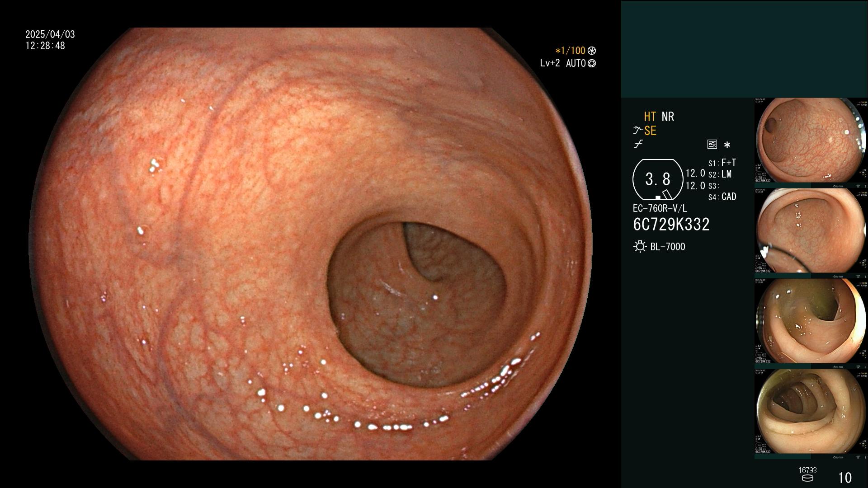Select the NR noise reduction label
The width and height of the screenshot is (868, 488).
[x=668, y=117]
